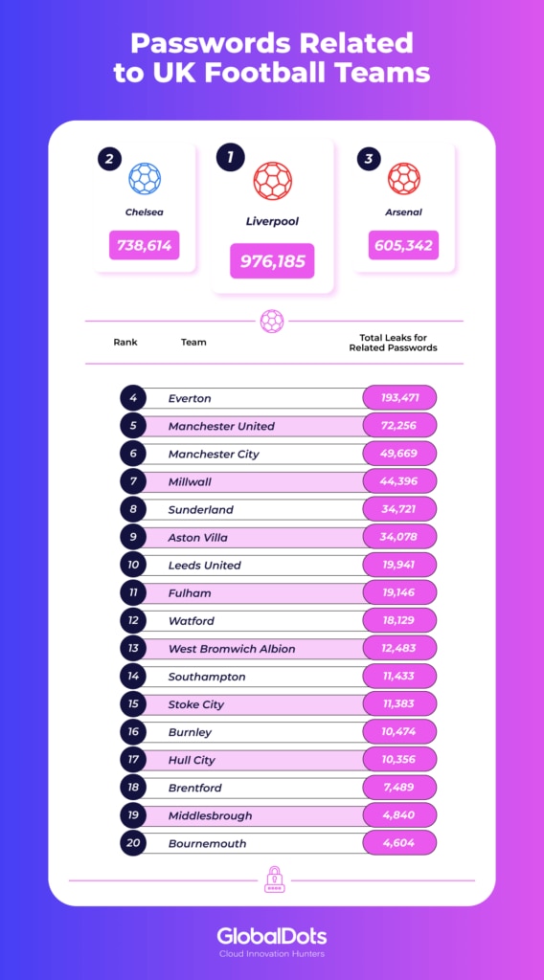Viewport: 544px width, 980px height.
Task: Click the West Bromwich Albion team name
Action: tap(232, 649)
